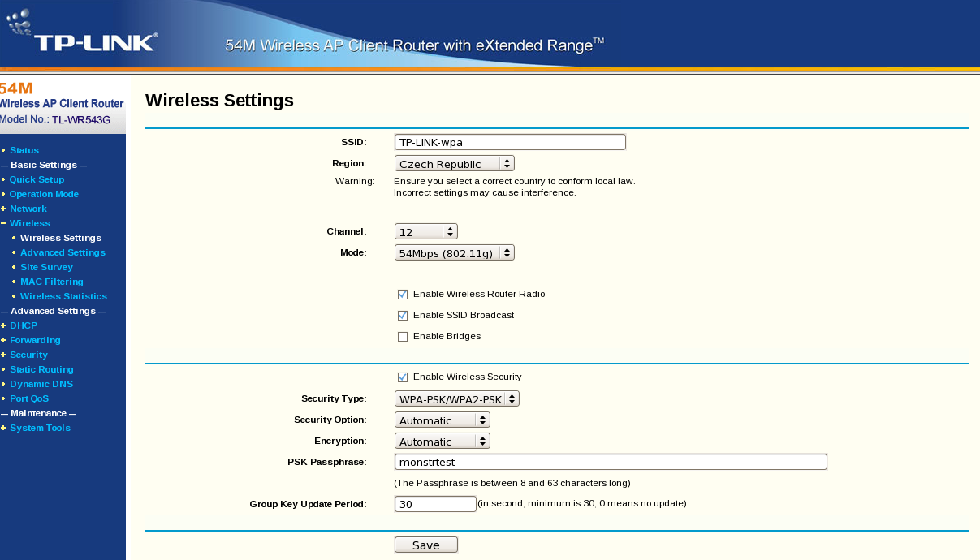Click the TP-LINK logo
This screenshot has height=560, width=980.
[x=81, y=32]
